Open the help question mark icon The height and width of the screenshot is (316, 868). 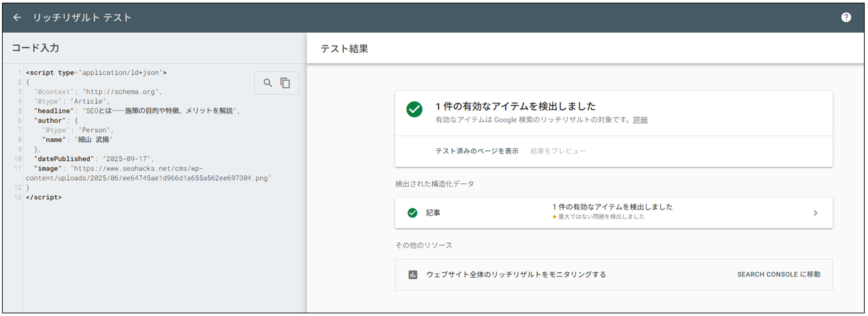click(846, 17)
